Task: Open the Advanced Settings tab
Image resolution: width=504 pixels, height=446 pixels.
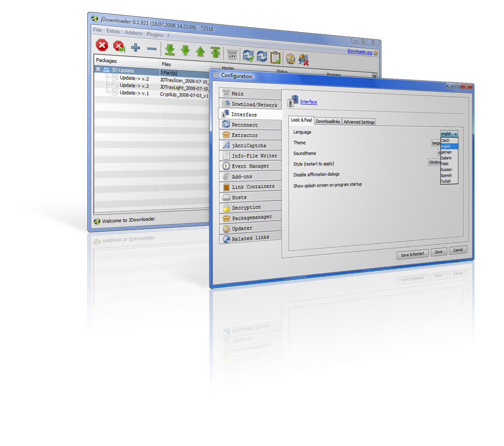Action: pos(359,122)
